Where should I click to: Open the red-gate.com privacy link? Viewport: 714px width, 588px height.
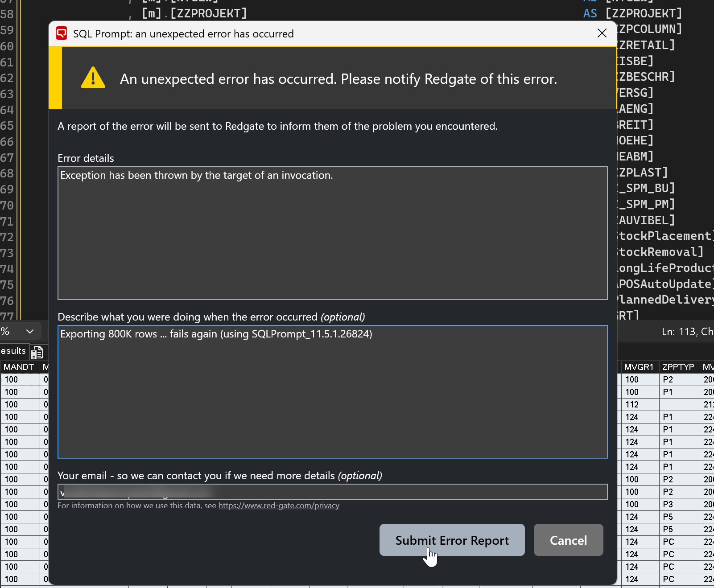[279, 506]
